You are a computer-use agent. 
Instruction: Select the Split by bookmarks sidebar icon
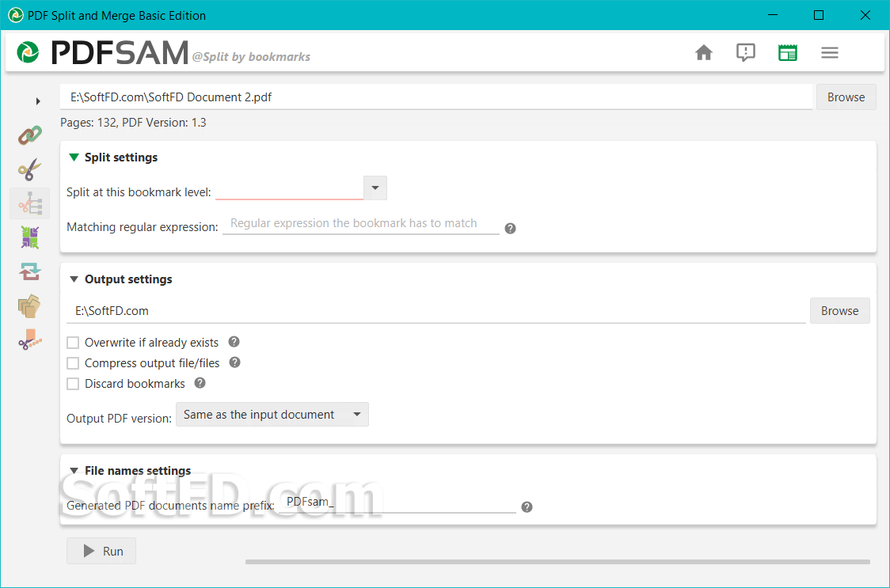pos(29,203)
